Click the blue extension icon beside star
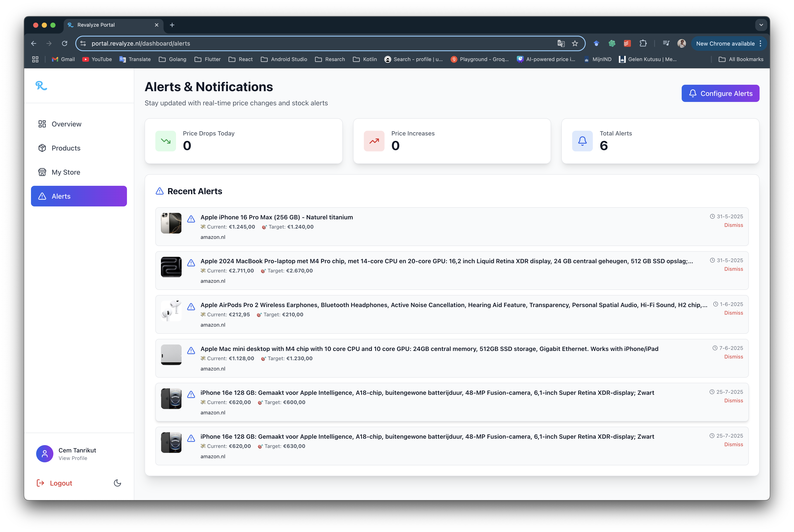This screenshot has width=794, height=532. [596, 43]
